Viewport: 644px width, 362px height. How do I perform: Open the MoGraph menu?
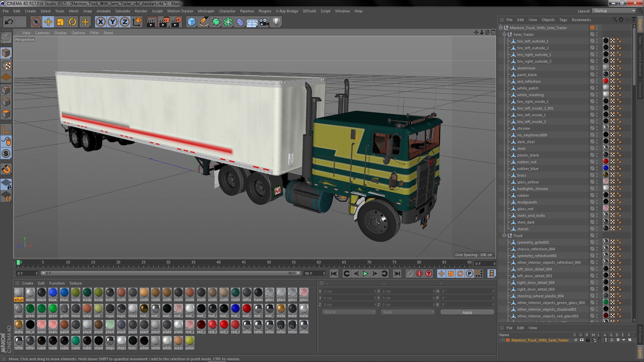[x=206, y=11]
